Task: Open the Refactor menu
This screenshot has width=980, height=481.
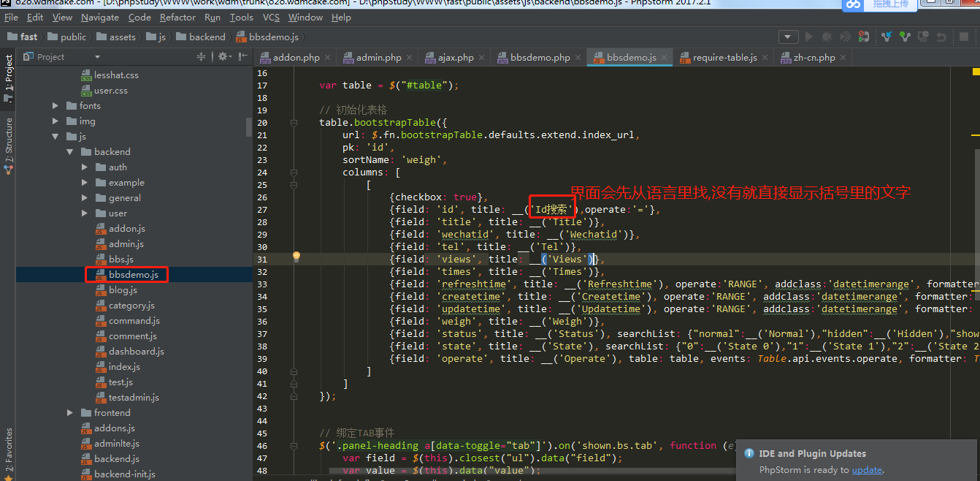Action: pyautogui.click(x=177, y=17)
